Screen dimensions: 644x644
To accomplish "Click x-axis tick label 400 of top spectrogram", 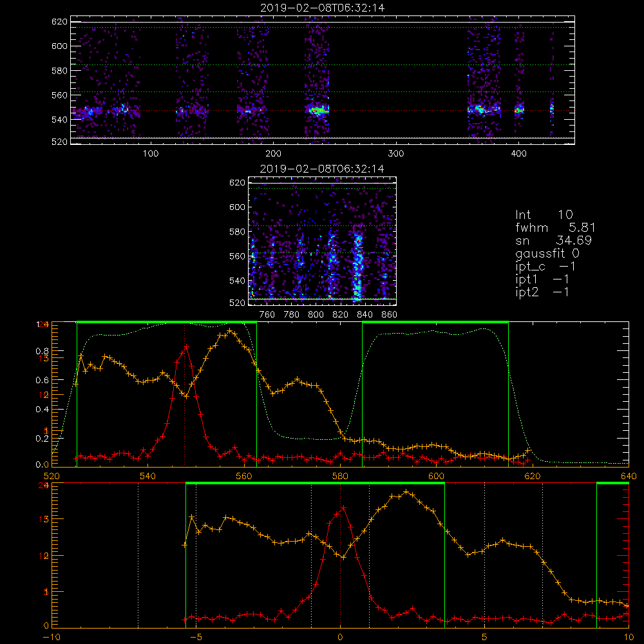I will click(x=518, y=154).
